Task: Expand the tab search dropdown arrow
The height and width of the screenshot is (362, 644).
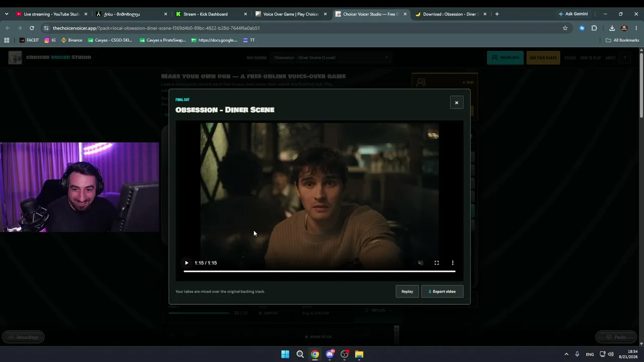Action: click(x=6, y=14)
